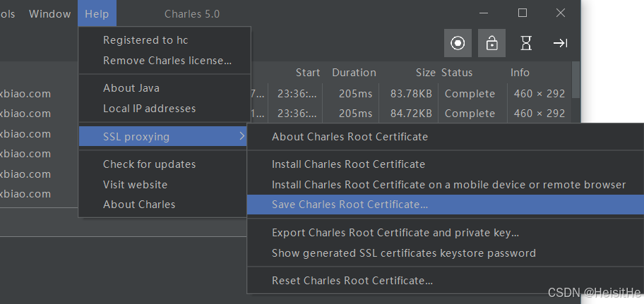Click Complete status in 83.78KB row
This screenshot has width=644, height=304.
pos(470,94)
